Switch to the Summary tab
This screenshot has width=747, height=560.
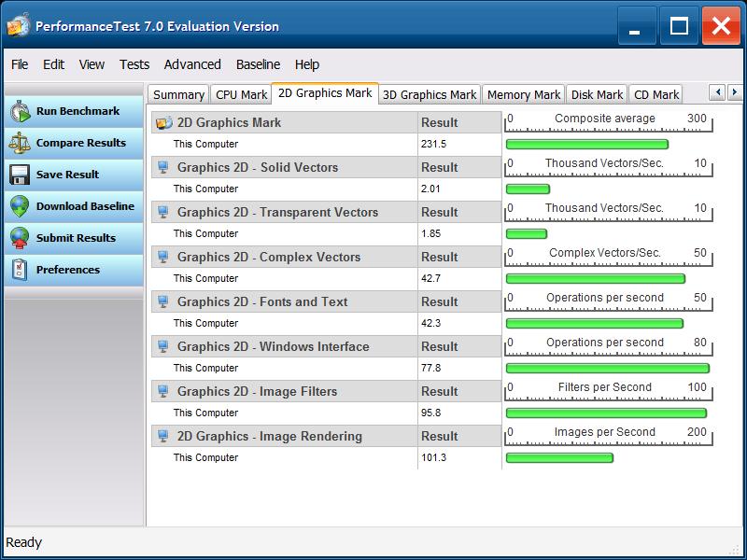point(178,95)
